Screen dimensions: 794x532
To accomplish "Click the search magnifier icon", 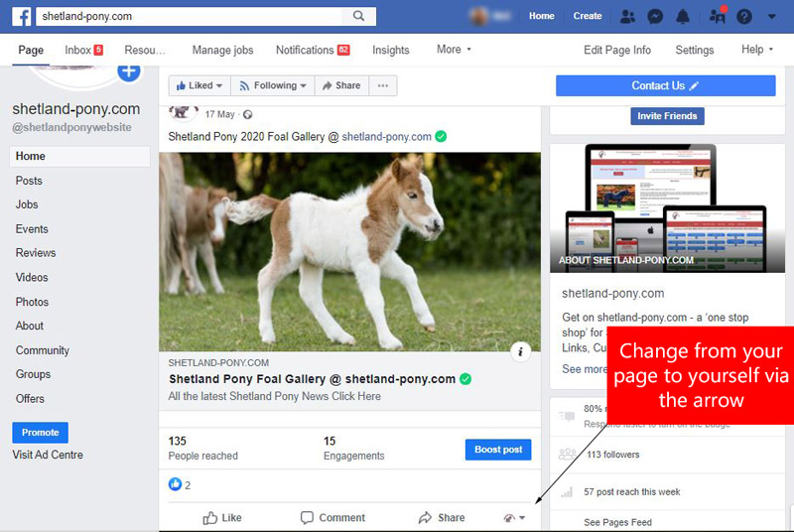I will [x=358, y=16].
